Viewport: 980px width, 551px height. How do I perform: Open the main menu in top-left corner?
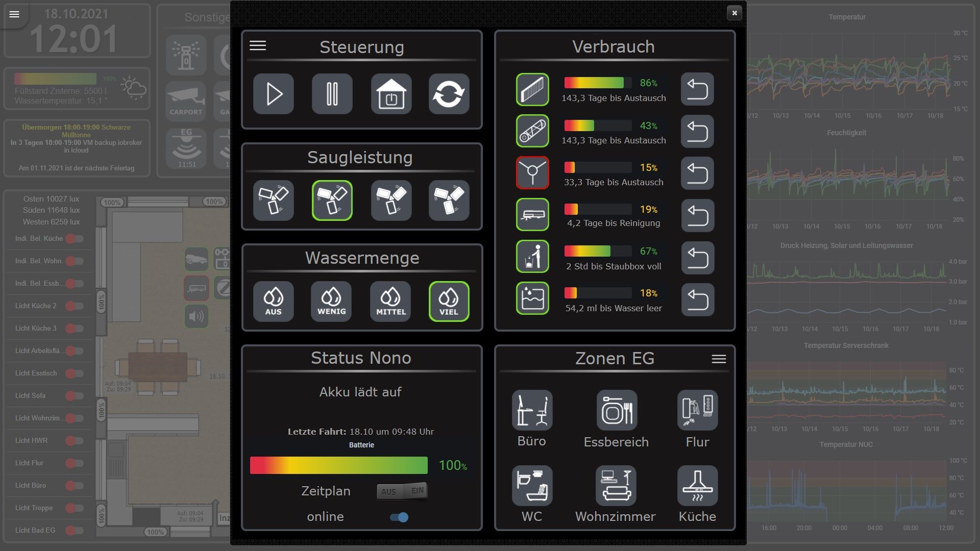click(x=14, y=14)
